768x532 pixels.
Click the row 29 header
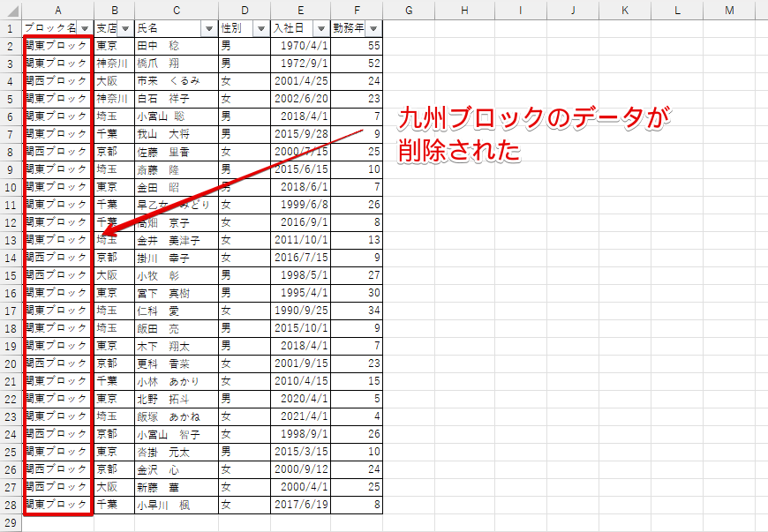tap(11, 522)
